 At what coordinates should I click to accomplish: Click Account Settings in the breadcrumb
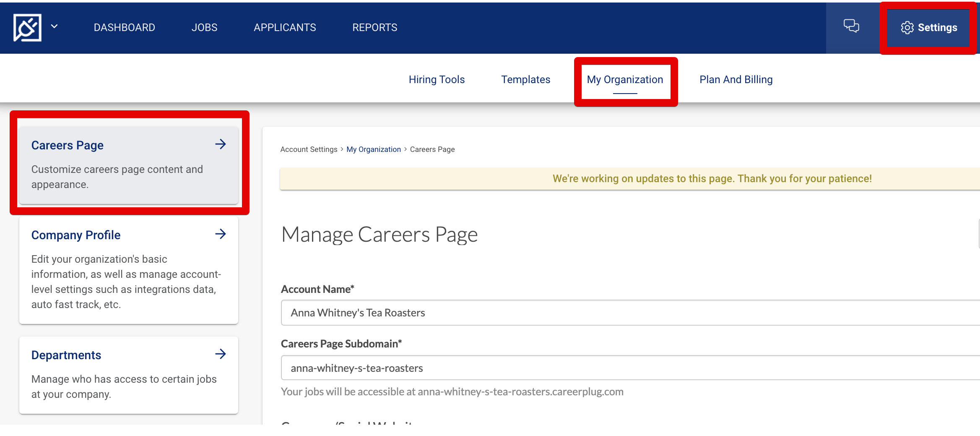[x=309, y=149]
